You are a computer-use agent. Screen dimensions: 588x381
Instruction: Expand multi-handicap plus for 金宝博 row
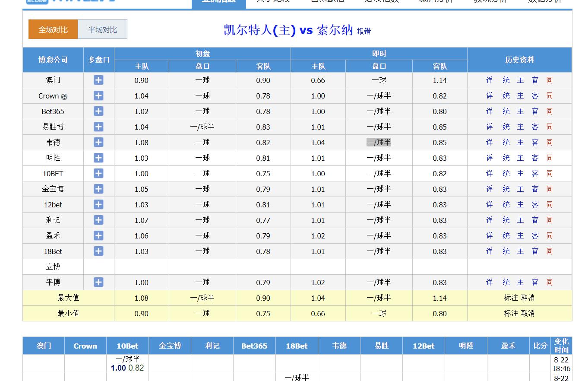pyautogui.click(x=98, y=189)
